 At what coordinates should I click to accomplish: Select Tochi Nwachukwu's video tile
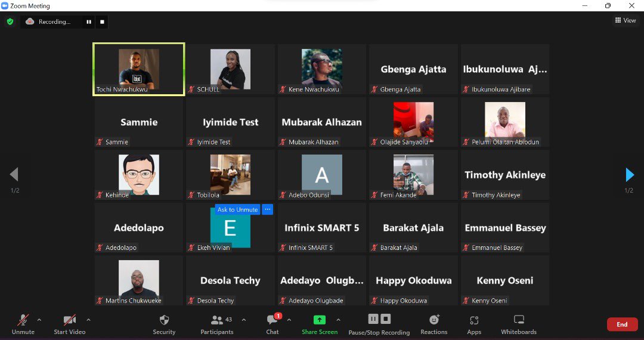[139, 69]
